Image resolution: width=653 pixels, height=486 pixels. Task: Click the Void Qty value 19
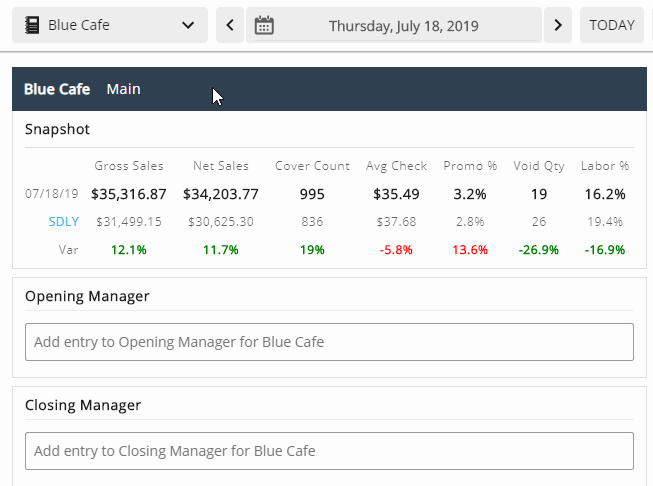pos(539,194)
